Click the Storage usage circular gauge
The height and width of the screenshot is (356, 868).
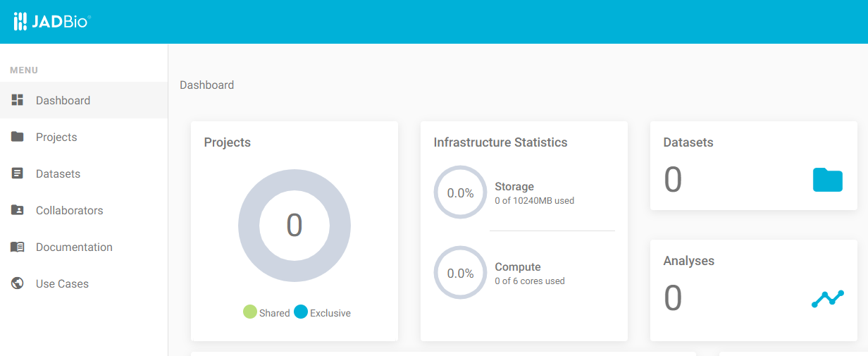tap(460, 192)
